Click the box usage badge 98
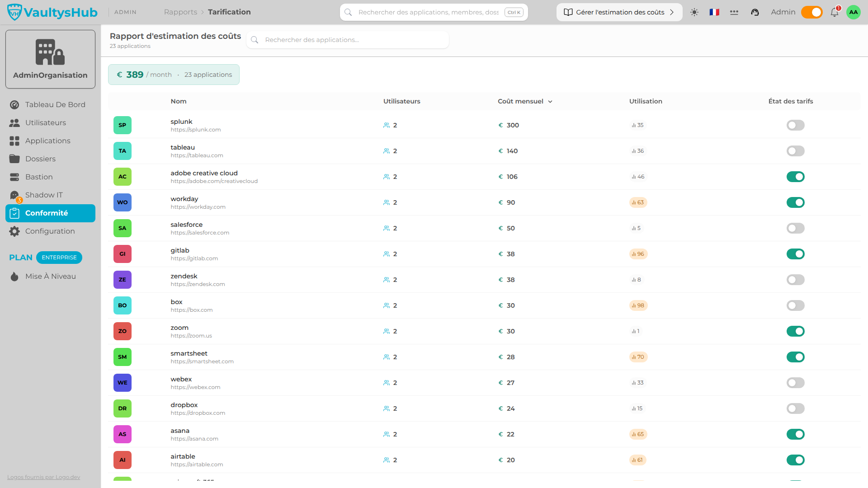The height and width of the screenshot is (488, 868). coord(638,305)
